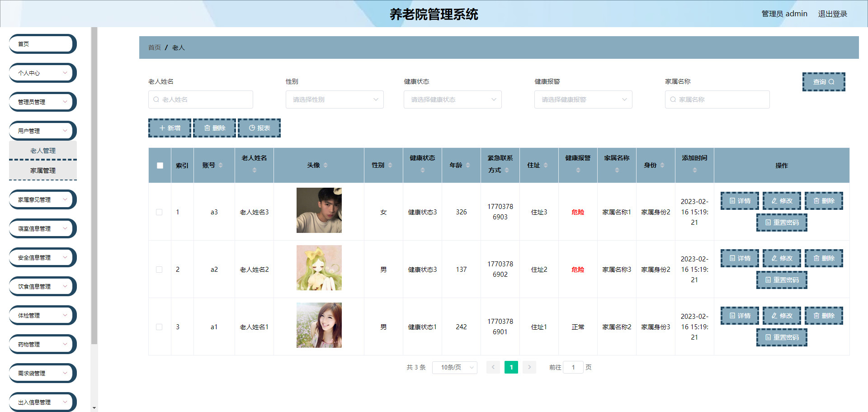This screenshot has width=868, height=412.
Task: Sort by the 家属名称 column arrows
Action: 617,170
